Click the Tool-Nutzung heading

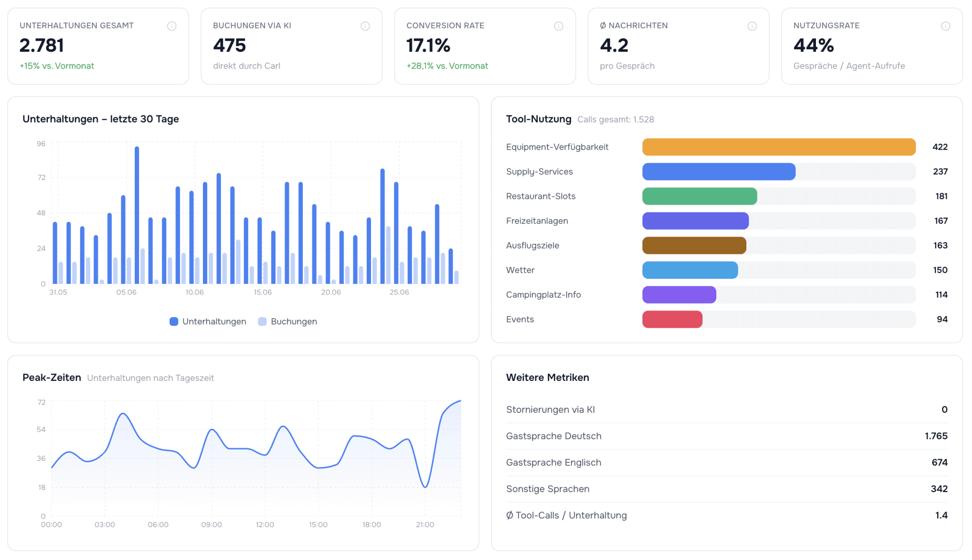539,119
